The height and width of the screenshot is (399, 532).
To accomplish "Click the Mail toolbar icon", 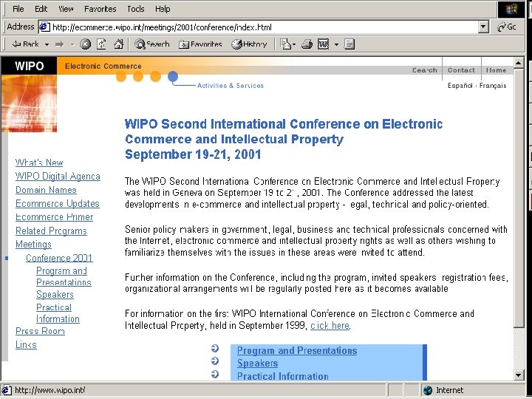I will click(285, 44).
